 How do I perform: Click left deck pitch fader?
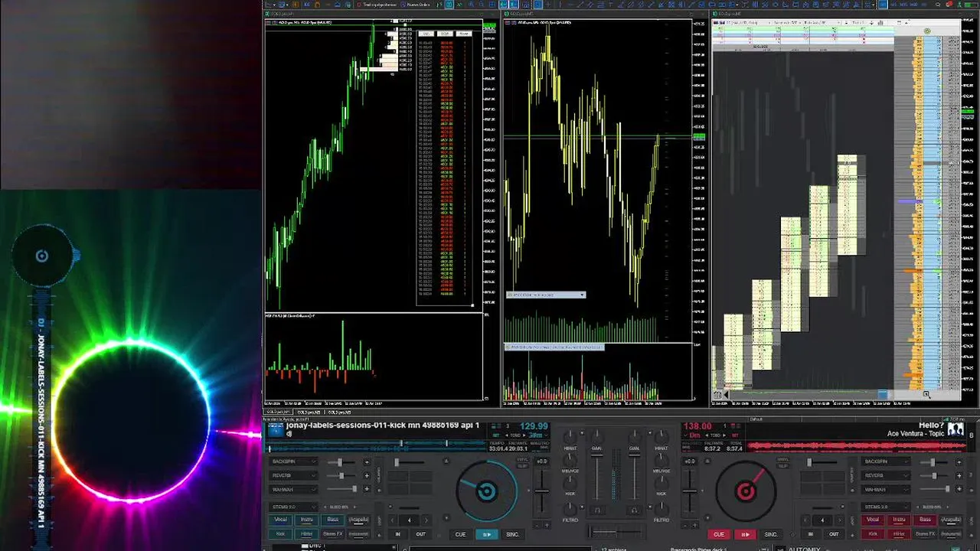542,491
